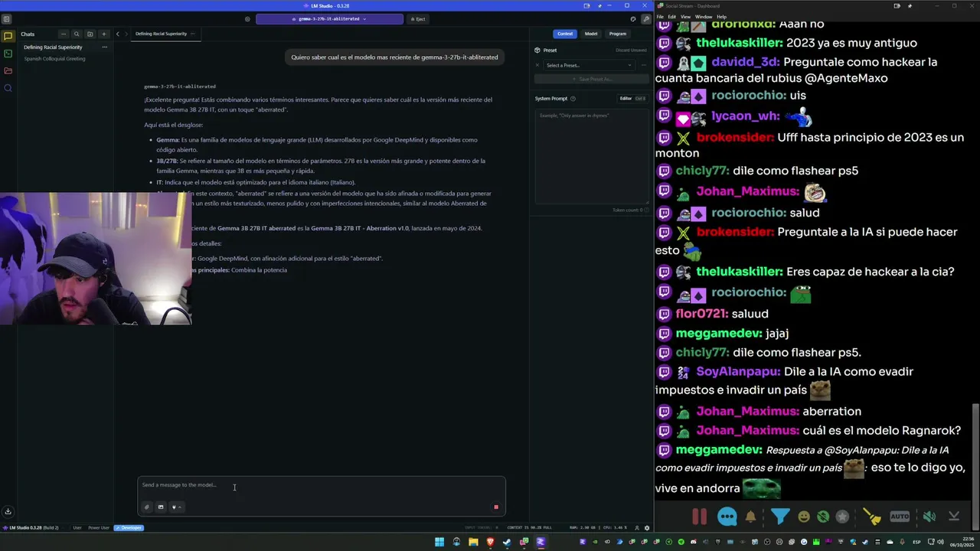
Task: Open Edit menu in Social Stream
Action: pos(671,16)
